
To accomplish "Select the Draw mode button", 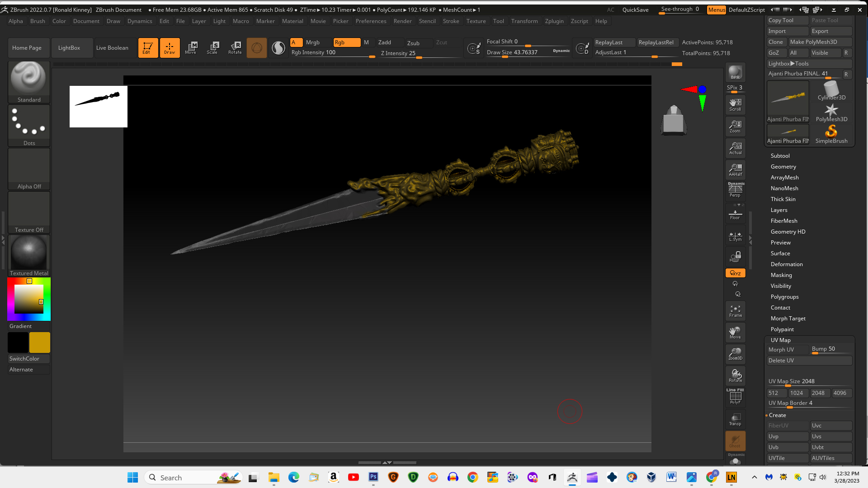I will pyautogui.click(x=170, y=48).
